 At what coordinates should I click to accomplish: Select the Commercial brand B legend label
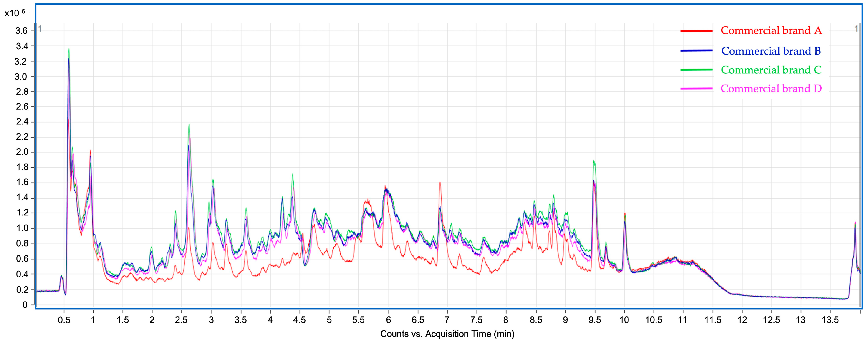point(771,51)
